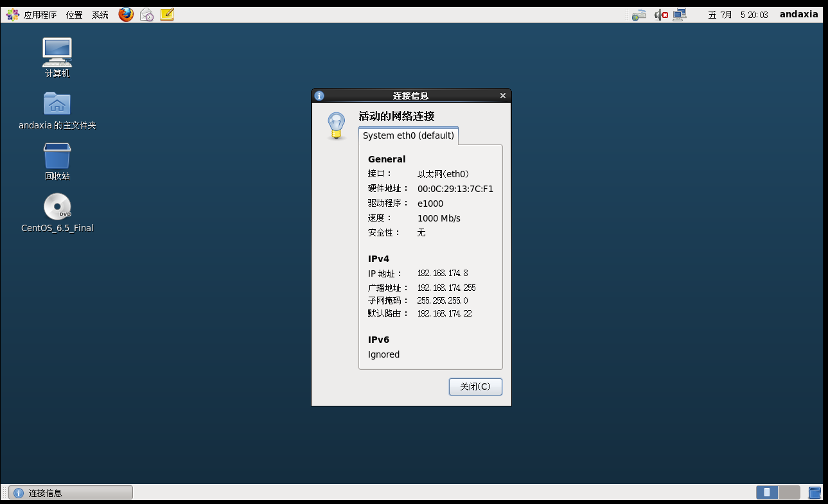This screenshot has width=828, height=504.
Task: Click the input method keyboard tray icon
Action: click(639, 15)
